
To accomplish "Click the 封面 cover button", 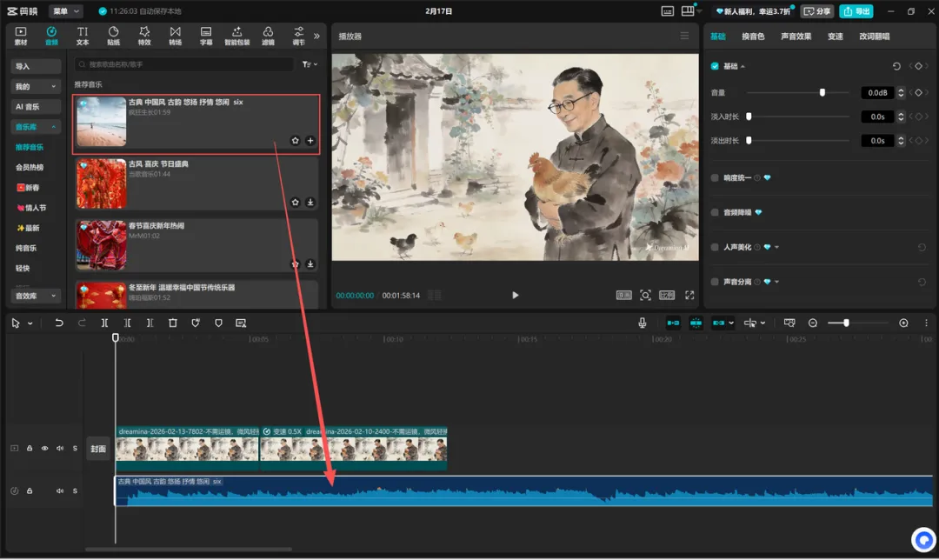I will click(98, 449).
